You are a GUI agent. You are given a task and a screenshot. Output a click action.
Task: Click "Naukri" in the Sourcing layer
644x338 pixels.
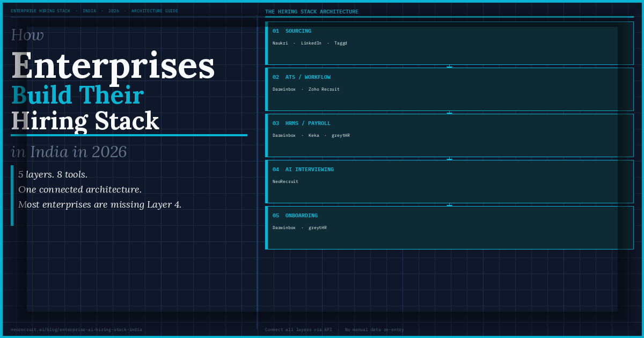(280, 43)
